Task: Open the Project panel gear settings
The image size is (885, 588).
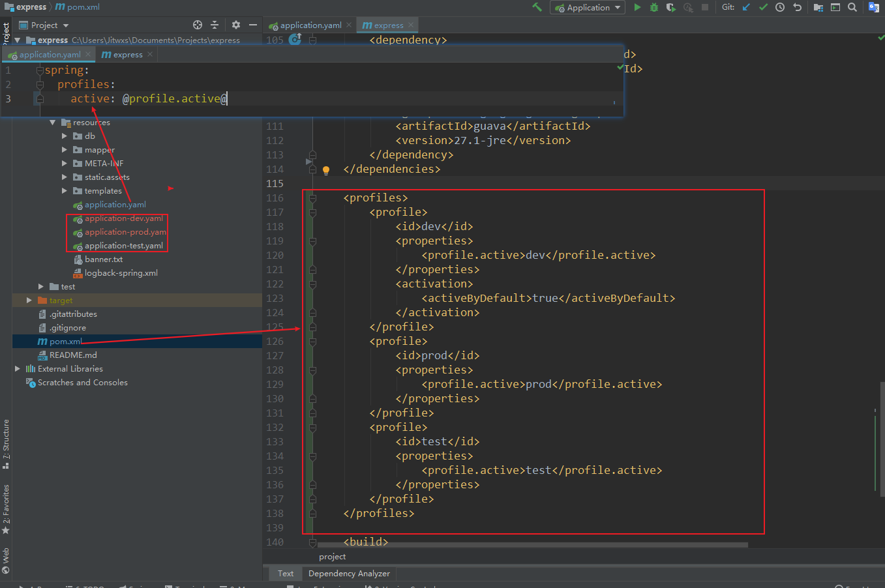Action: click(235, 25)
